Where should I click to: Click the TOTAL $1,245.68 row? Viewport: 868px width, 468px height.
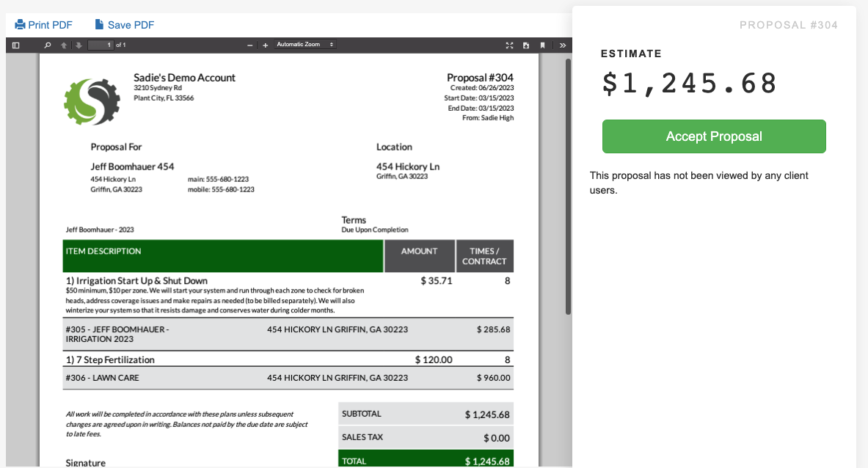click(x=426, y=459)
